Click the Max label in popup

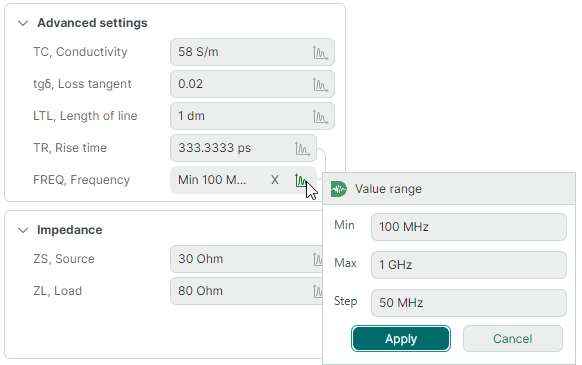[x=345, y=263]
